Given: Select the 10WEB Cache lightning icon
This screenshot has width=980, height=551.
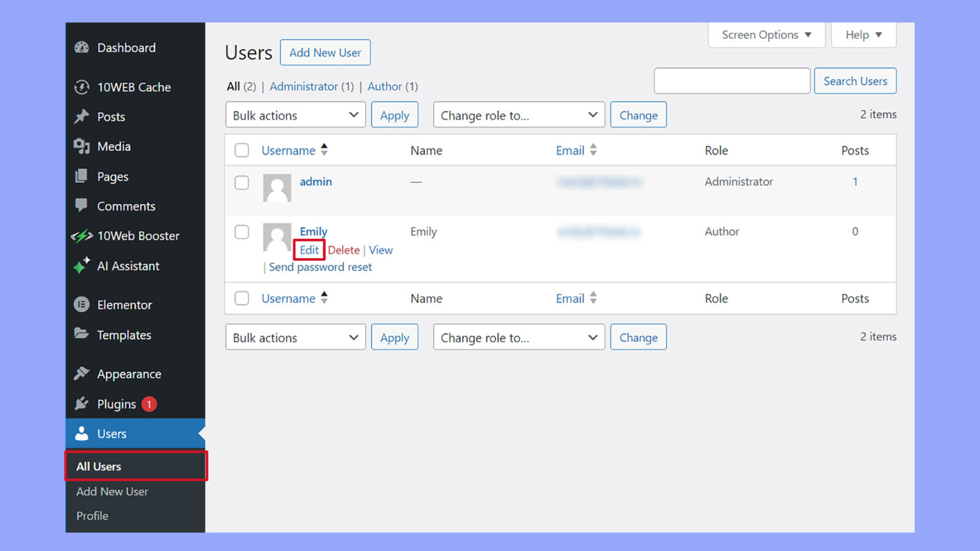Looking at the screenshot, I should [81, 87].
